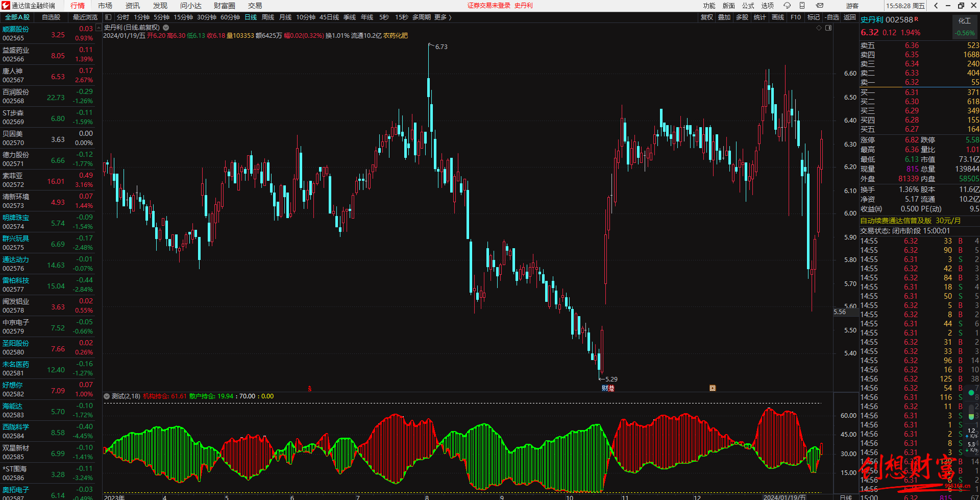
Task: Select the 自选股 list tab
Action: [51, 17]
